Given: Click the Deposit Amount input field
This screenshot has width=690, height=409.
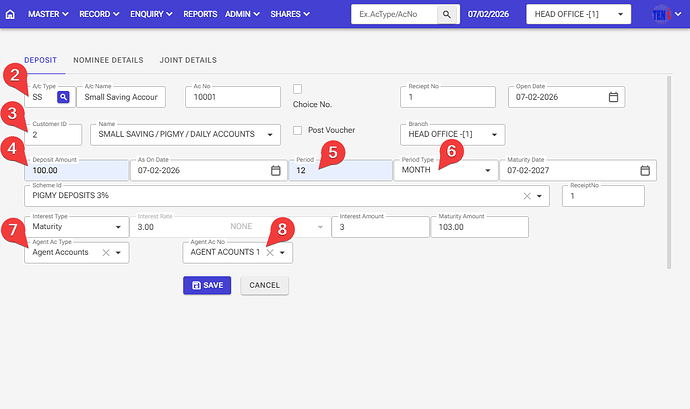Looking at the screenshot, I should [x=75, y=171].
